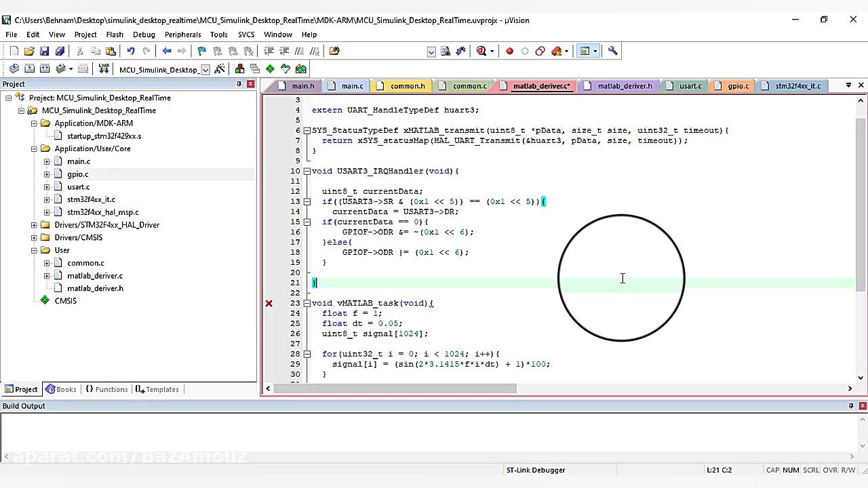Image resolution: width=868 pixels, height=488 pixels.
Task: Open the editor tab list dropdown
Action: coord(848,85)
